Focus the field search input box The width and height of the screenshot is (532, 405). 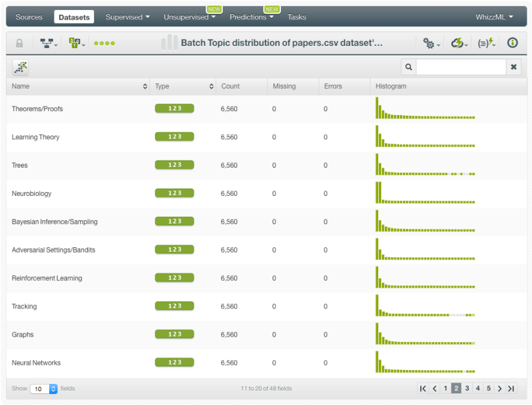coord(460,67)
